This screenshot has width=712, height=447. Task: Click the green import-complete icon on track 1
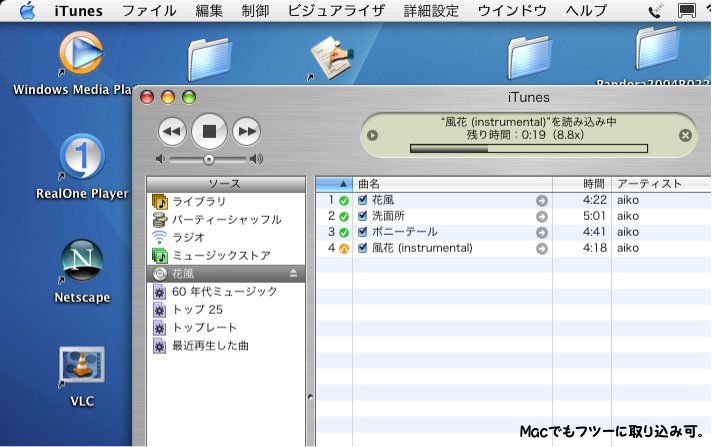[344, 200]
